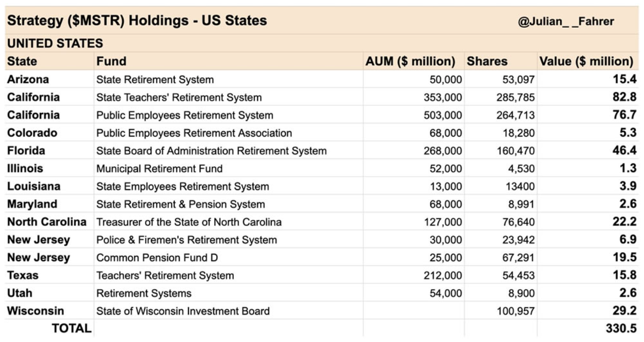Click the Shares column header
644x342 pixels.
coord(487,62)
